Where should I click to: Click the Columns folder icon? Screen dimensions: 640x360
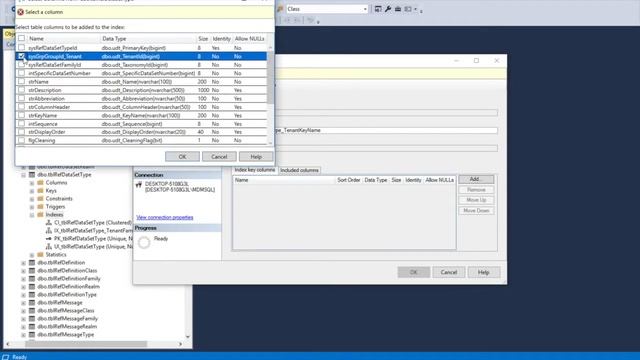(x=40, y=182)
